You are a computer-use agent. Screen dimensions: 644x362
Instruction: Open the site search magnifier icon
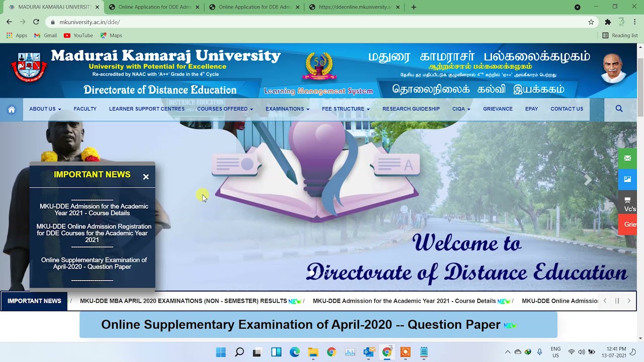tap(619, 109)
